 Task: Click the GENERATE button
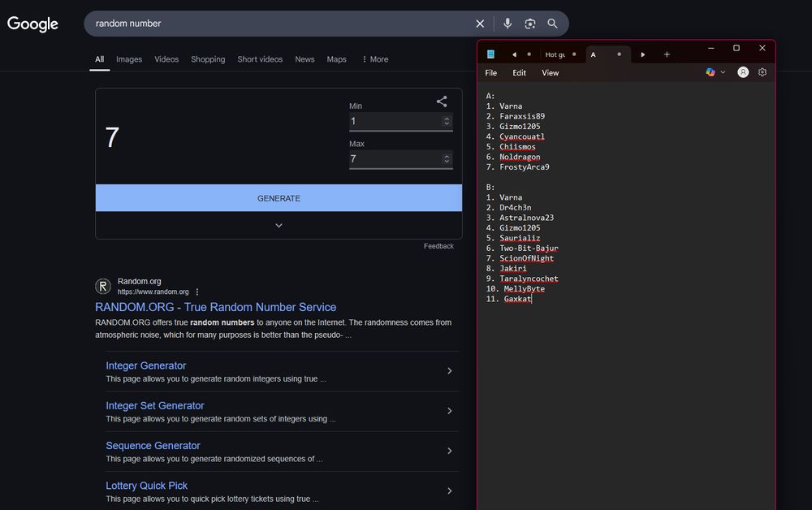tap(279, 198)
